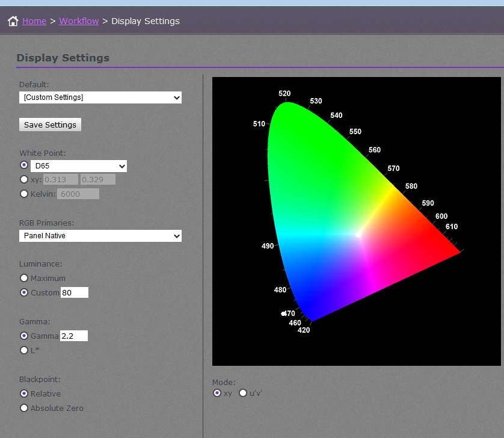Viewport: 504px width, 438px height.
Task: Select the L* gamma option
Action: click(x=24, y=350)
